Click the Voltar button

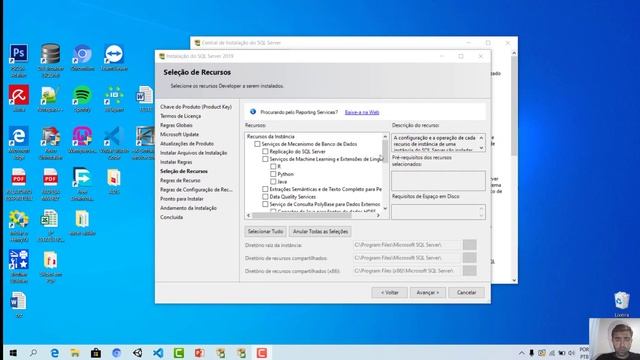click(389, 293)
